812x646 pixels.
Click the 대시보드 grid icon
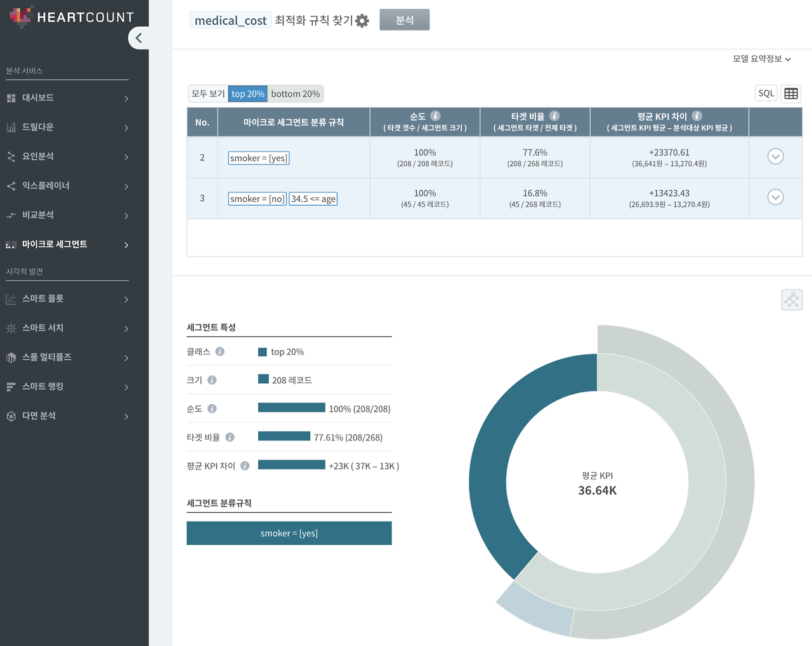[11, 98]
